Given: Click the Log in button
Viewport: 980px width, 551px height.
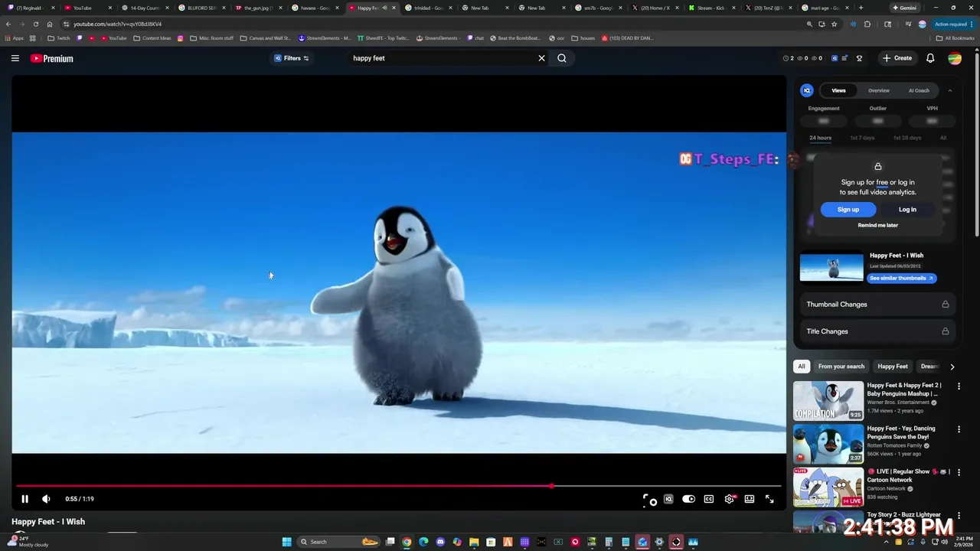Looking at the screenshot, I should tap(907, 210).
